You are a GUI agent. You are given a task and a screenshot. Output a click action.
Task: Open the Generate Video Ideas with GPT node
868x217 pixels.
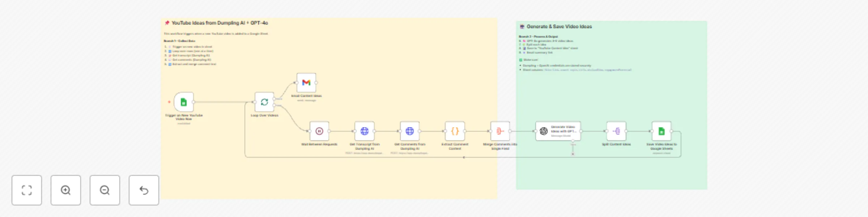coord(558,131)
